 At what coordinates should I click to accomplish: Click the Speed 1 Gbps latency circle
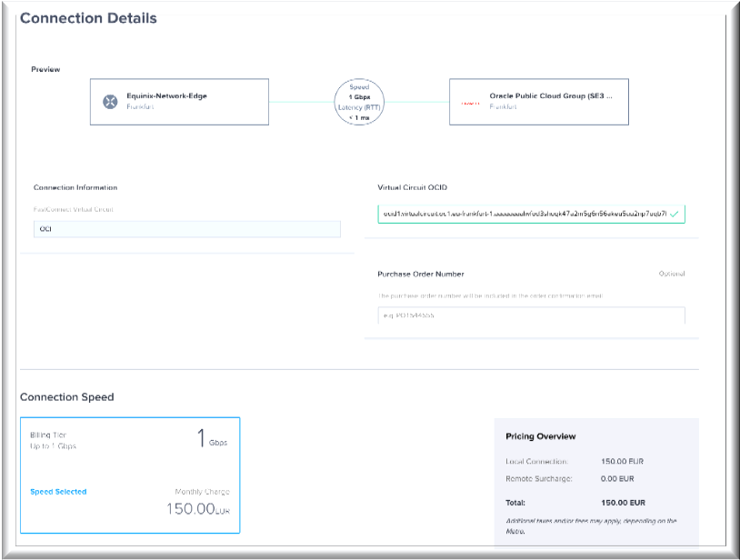click(x=359, y=102)
